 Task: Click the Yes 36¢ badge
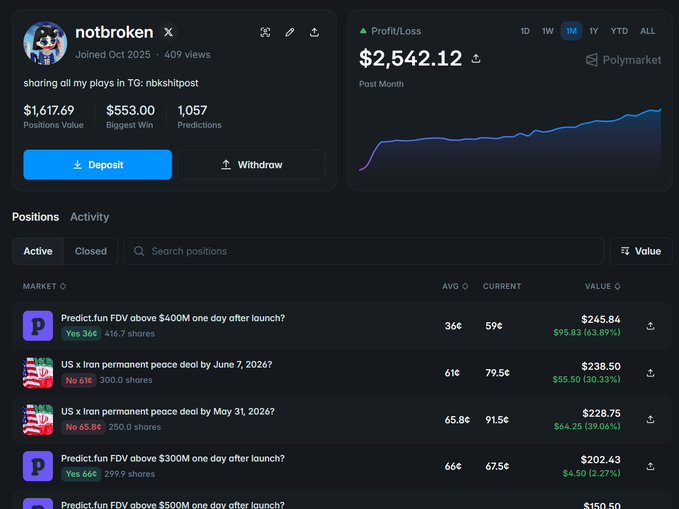(81, 334)
